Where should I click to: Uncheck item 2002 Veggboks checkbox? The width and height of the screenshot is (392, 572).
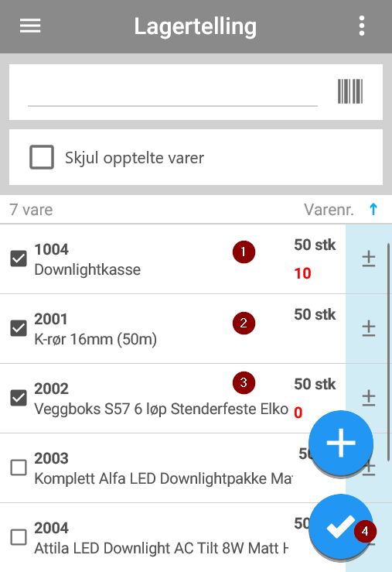click(x=19, y=398)
